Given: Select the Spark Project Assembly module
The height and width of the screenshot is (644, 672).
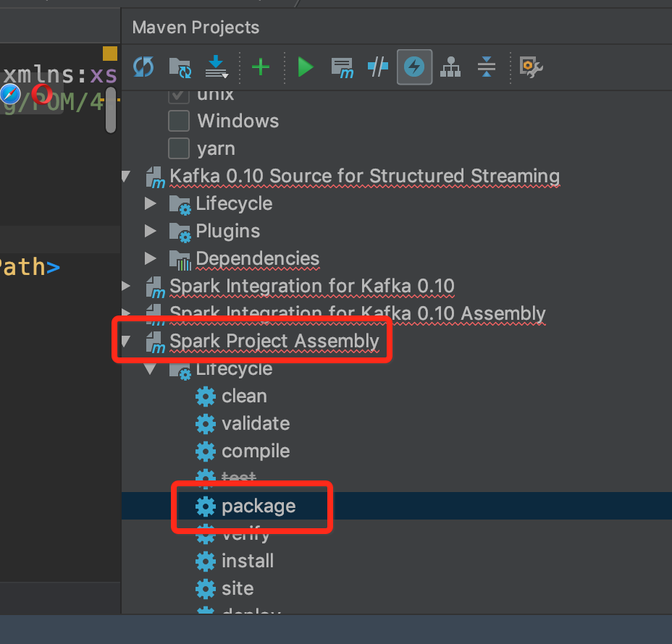Looking at the screenshot, I should click(274, 342).
